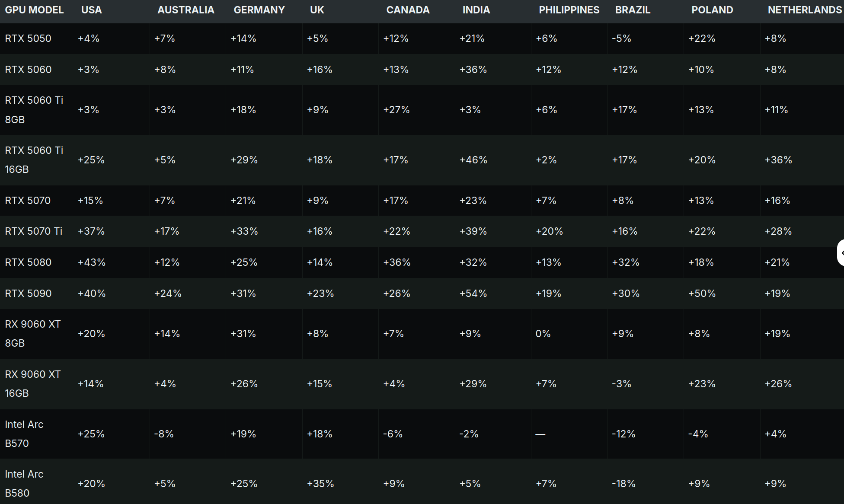Click RTX 5080 USA cell showing +43%
Screen dimensions: 844x504
[x=92, y=262]
